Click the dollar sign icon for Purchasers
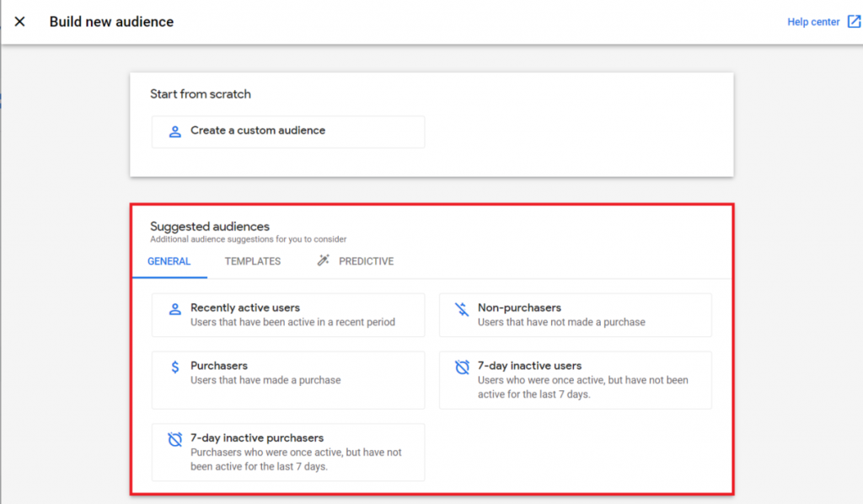This screenshot has width=863, height=504. click(175, 367)
